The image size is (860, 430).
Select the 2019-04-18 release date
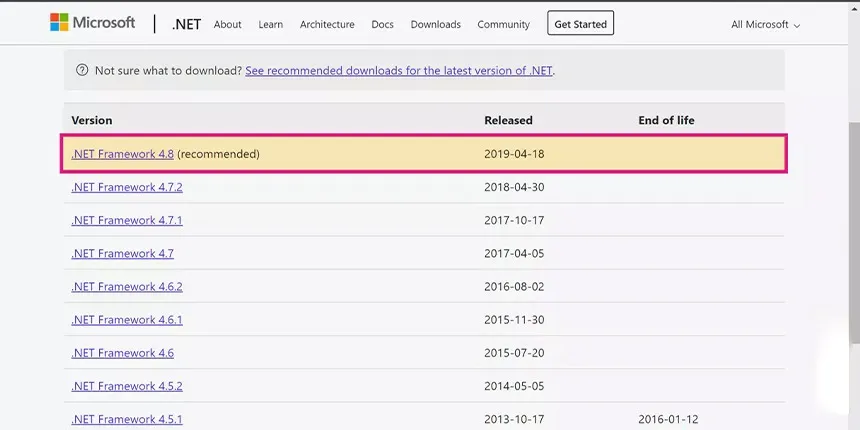tap(514, 154)
